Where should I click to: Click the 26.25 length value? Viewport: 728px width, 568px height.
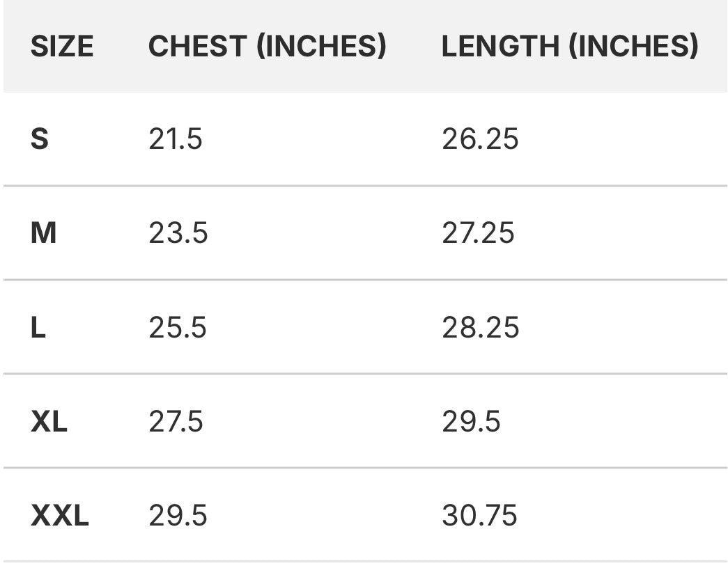(x=480, y=139)
